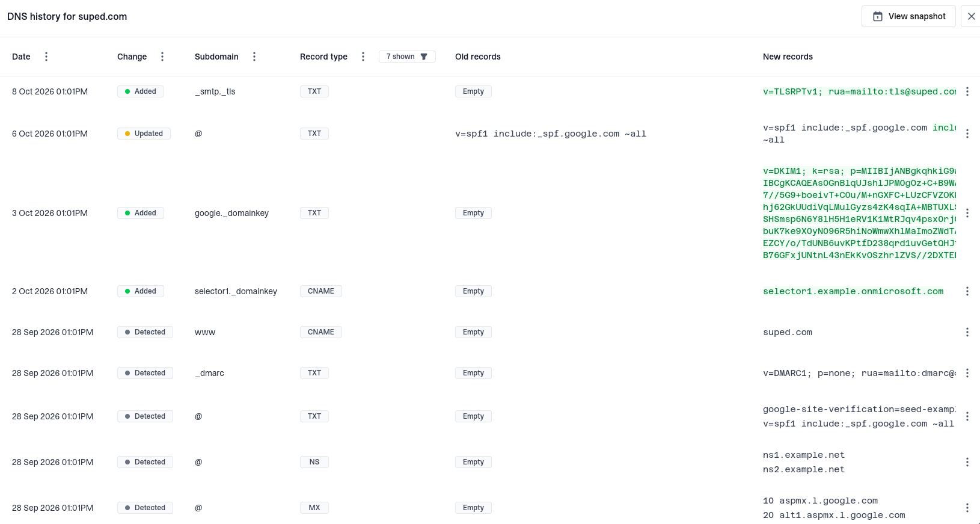Image resolution: width=980 pixels, height=524 pixels.
Task: Open the Change column options menu
Action: (162, 57)
